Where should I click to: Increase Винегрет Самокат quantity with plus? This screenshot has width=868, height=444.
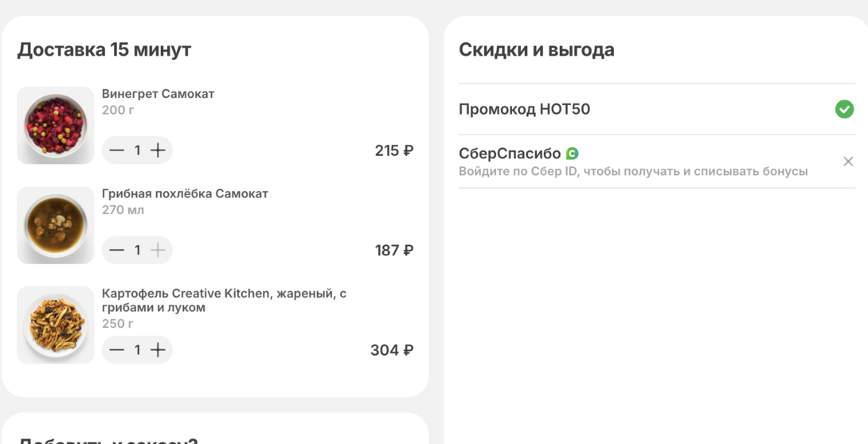[x=158, y=150]
